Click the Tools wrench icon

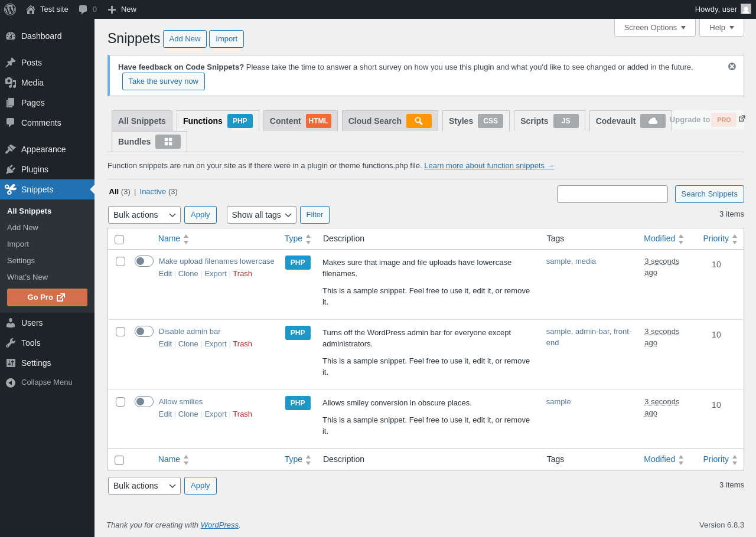click(11, 343)
